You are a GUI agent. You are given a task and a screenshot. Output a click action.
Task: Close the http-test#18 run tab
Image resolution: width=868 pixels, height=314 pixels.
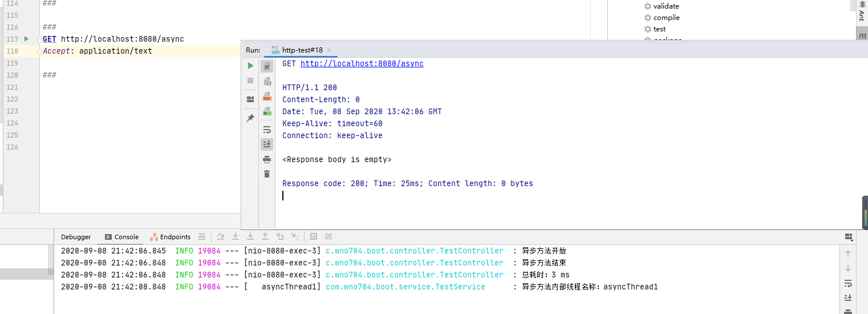pos(329,50)
